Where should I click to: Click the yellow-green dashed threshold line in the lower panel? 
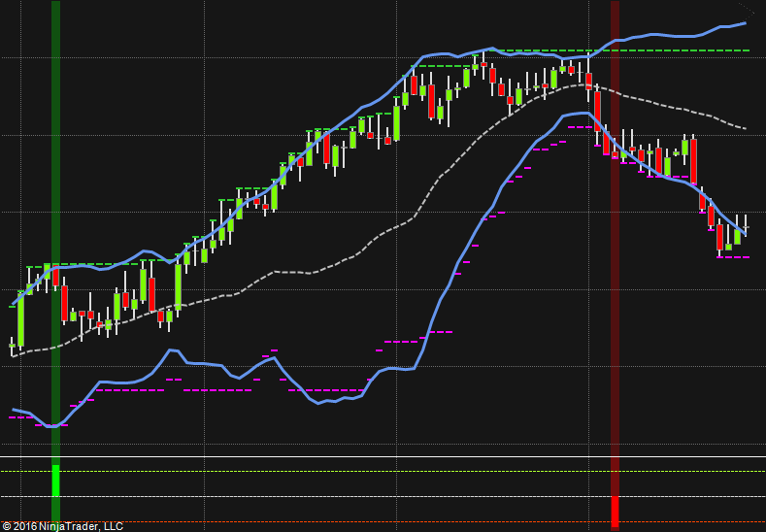coord(383,472)
